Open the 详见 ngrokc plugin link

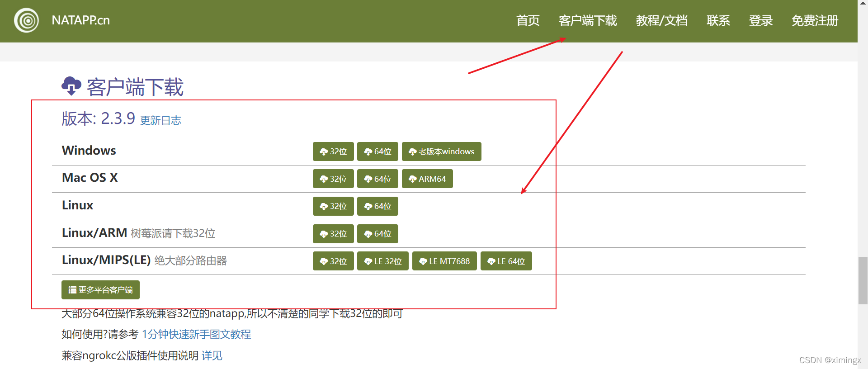(212, 355)
